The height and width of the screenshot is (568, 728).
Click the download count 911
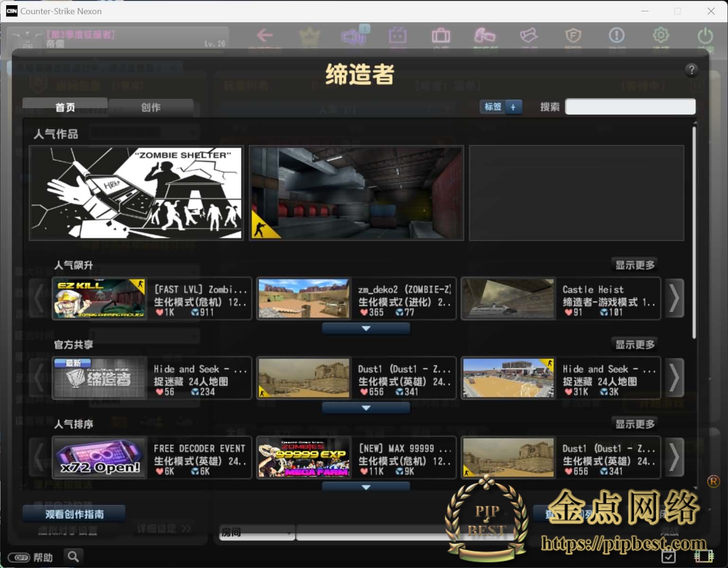tap(202, 312)
